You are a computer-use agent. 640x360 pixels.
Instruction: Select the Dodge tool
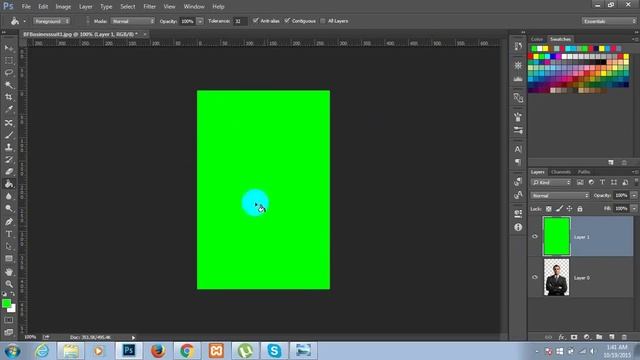click(9, 209)
